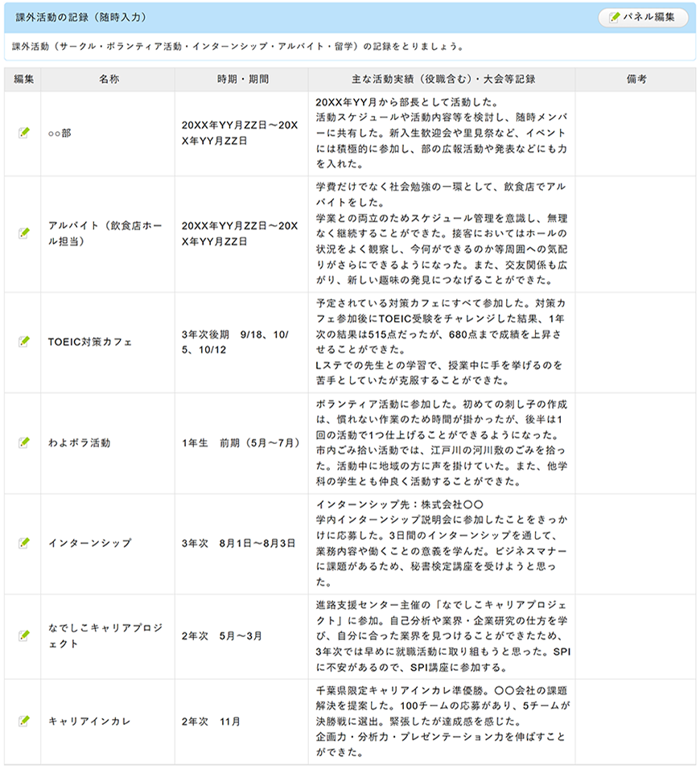Select the アルバイト（飲食店ホール担当） name cell
700x769 pixels.
(x=108, y=234)
